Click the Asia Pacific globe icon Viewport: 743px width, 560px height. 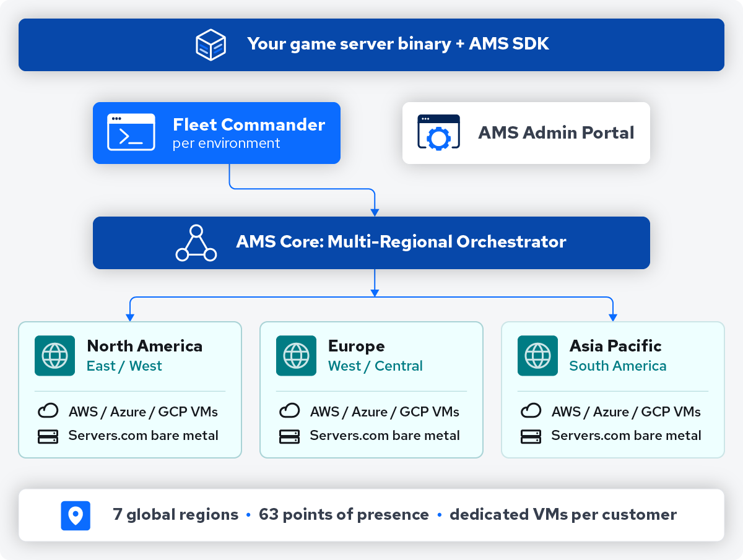[537, 355]
